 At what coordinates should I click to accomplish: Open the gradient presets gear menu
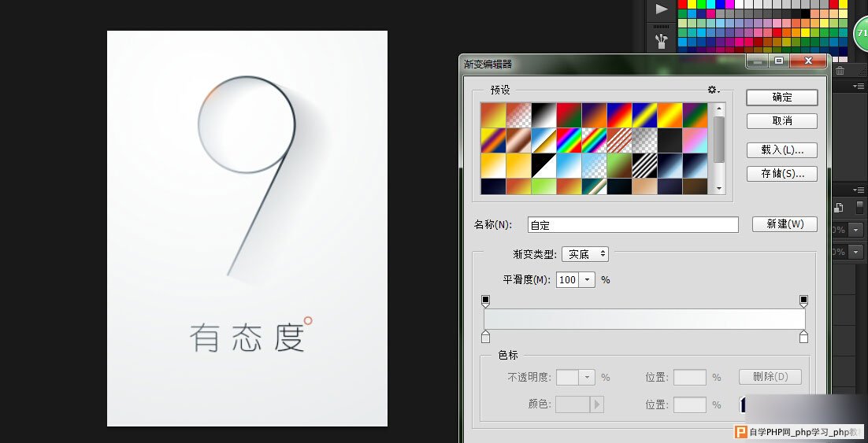(x=714, y=90)
